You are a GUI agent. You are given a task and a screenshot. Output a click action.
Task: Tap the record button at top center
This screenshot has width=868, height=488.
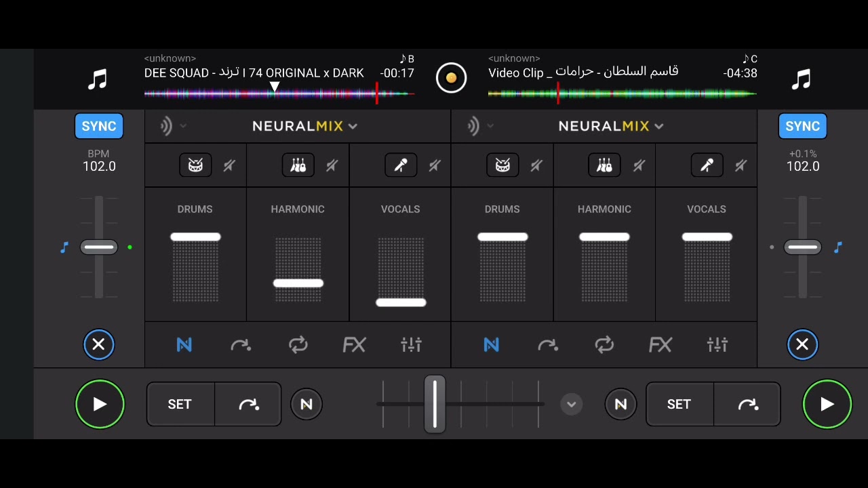pyautogui.click(x=451, y=78)
